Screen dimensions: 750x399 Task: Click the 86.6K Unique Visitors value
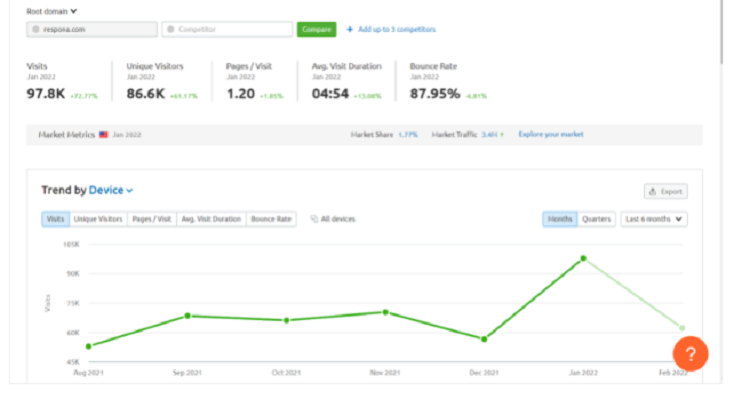pos(145,93)
